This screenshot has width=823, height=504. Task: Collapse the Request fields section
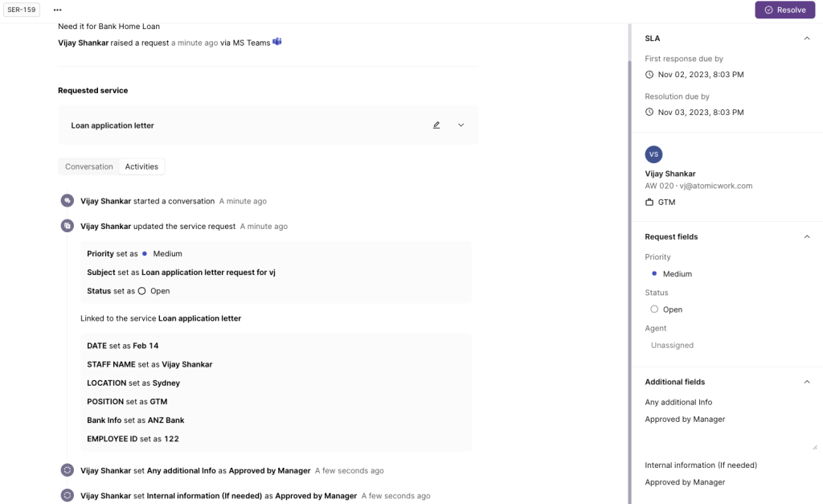pos(807,236)
